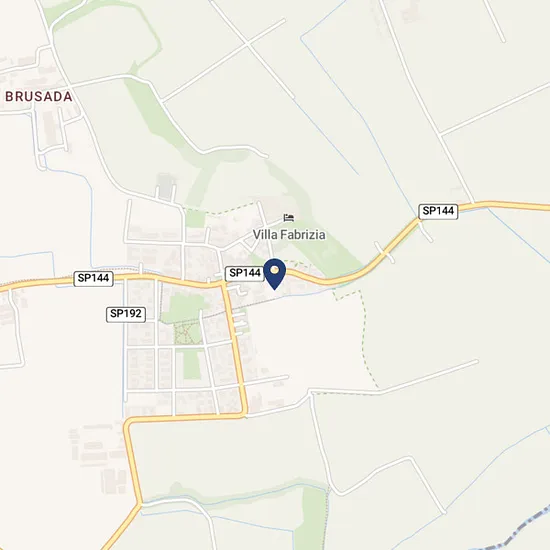Select the sharp orange road corner southwest of the village
This screenshot has height=550, width=550.
pyautogui.click(x=128, y=422)
